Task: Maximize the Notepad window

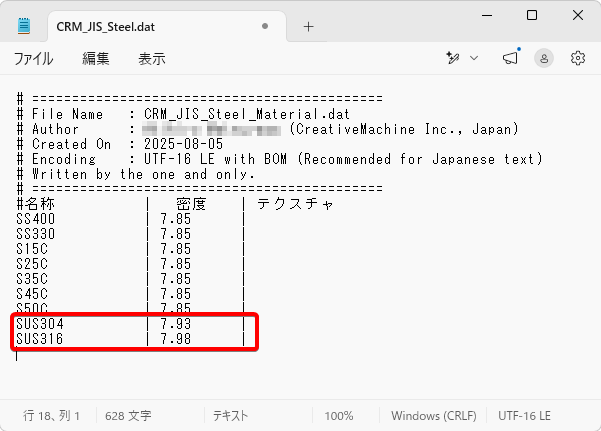Action: click(x=532, y=15)
